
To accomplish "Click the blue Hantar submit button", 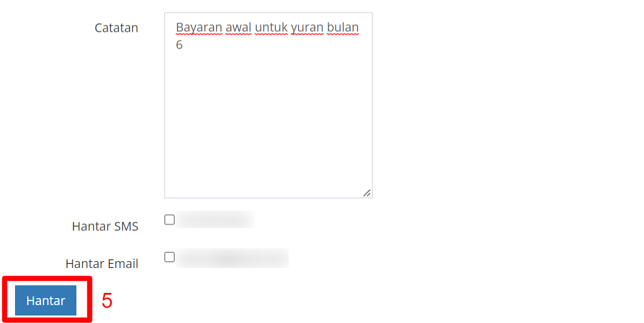I will 46,300.
